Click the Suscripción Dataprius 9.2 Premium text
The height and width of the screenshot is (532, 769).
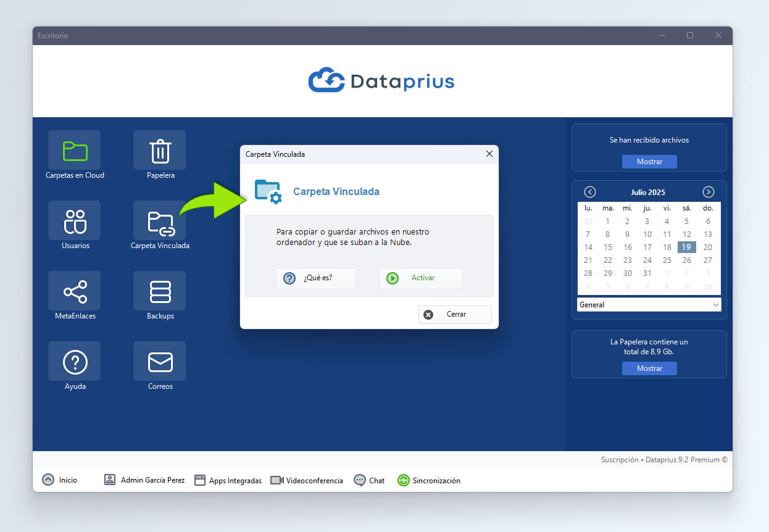click(x=664, y=460)
